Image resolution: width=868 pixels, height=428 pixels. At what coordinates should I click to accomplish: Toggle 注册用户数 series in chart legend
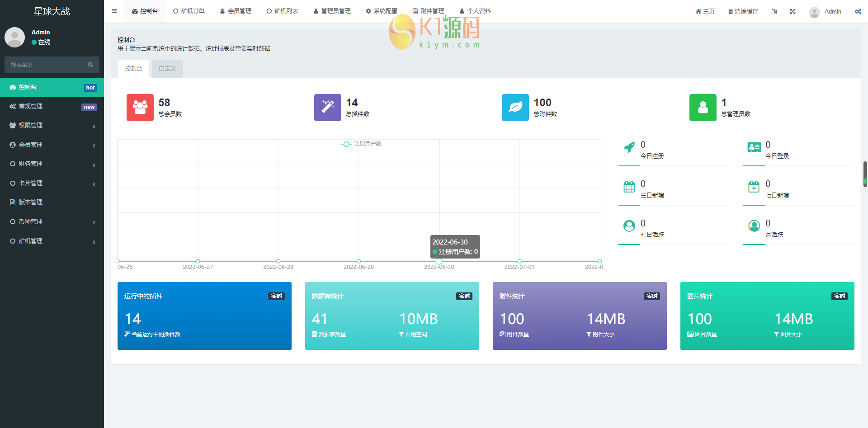pyautogui.click(x=361, y=144)
